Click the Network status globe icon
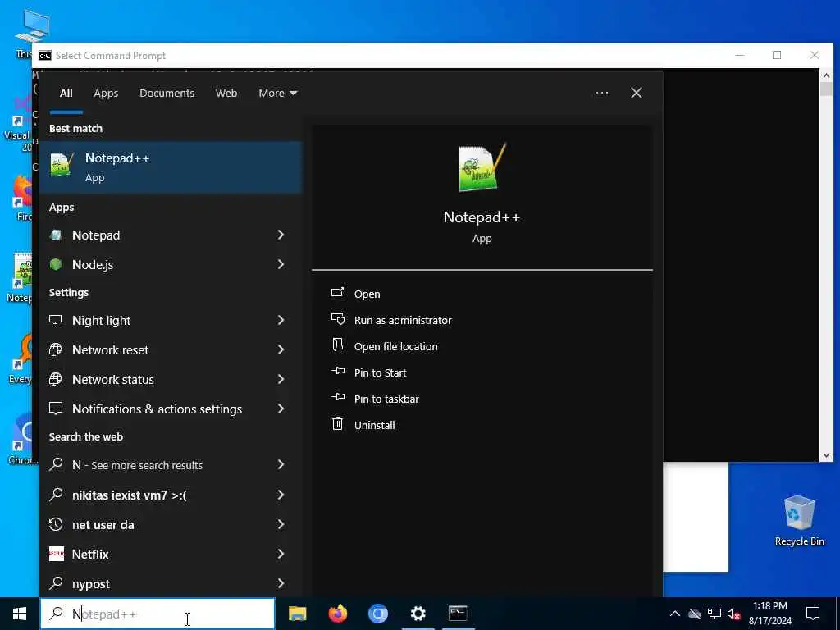The height and width of the screenshot is (630, 840). [56, 379]
